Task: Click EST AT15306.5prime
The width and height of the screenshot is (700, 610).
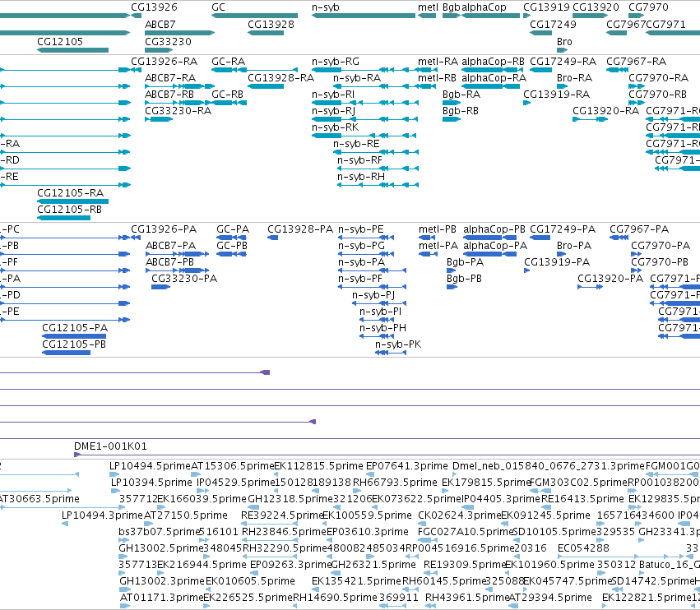Action: tap(233, 466)
